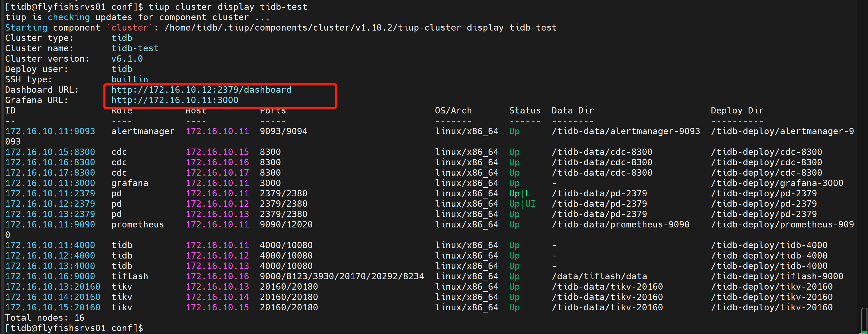Click ID 172.16.10.16:8300 cdc row
868x334 pixels.
click(50, 162)
